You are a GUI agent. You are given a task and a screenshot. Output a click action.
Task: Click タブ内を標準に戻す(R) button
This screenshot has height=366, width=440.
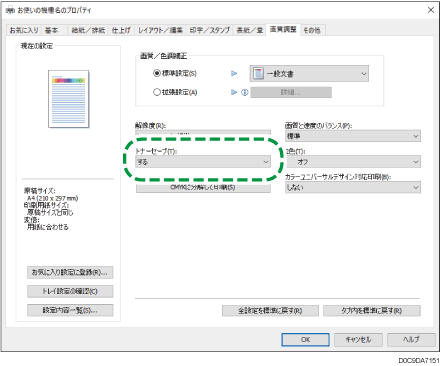pos(372,311)
